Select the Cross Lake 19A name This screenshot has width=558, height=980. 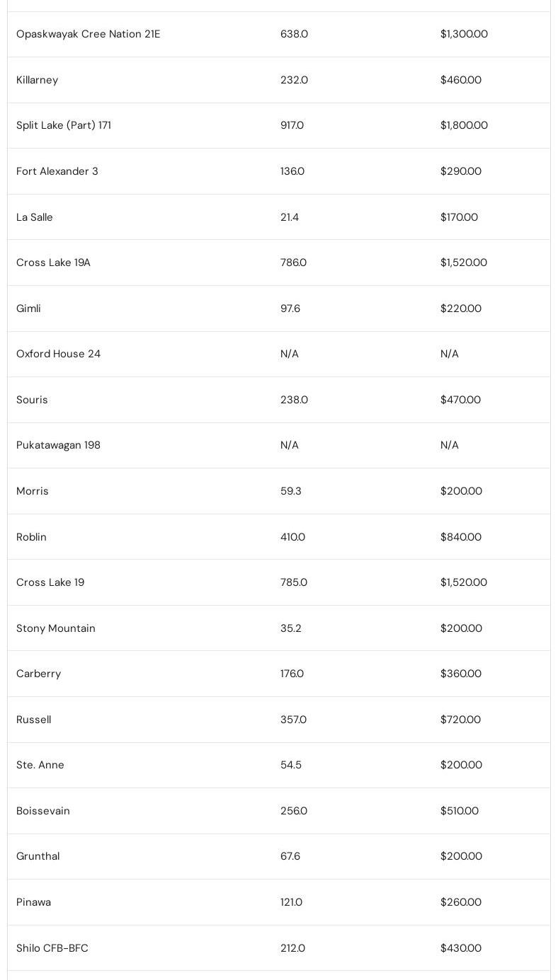click(53, 263)
